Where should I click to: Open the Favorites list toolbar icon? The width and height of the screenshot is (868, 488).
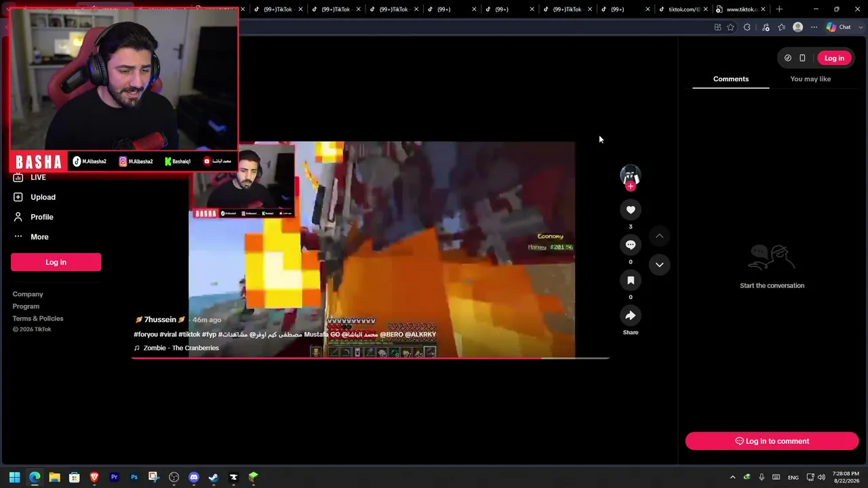coord(782,27)
